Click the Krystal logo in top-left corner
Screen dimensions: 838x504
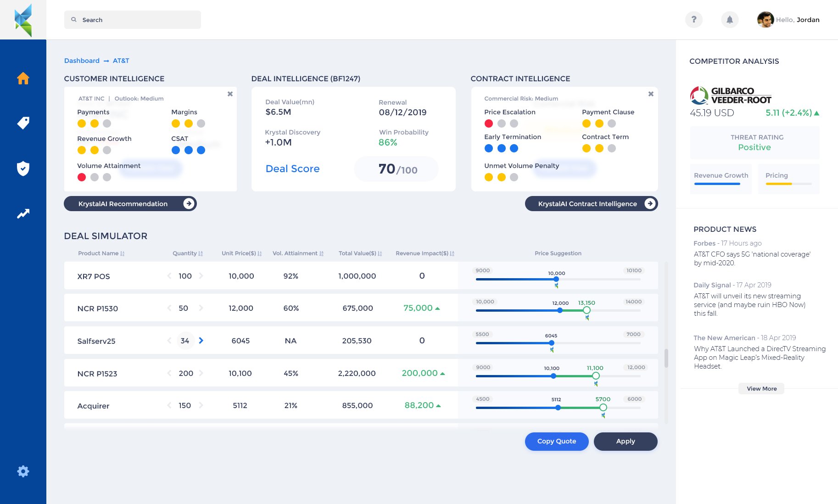point(23,20)
